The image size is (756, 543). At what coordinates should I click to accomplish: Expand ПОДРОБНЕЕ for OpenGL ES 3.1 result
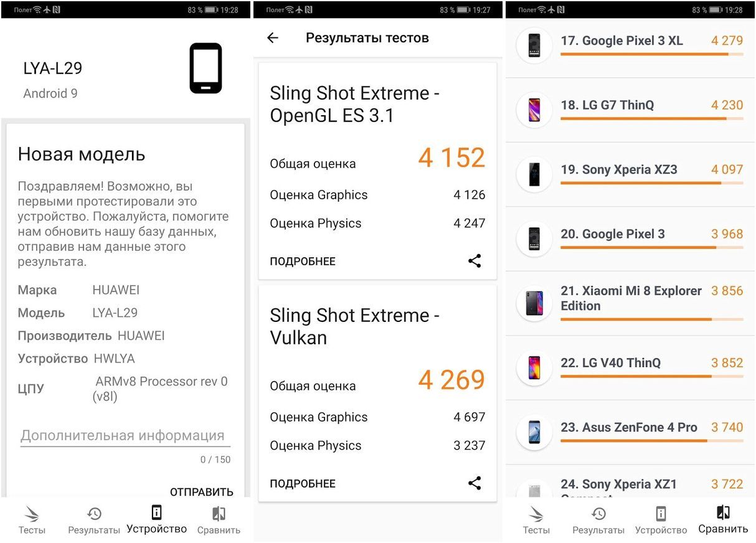(302, 261)
